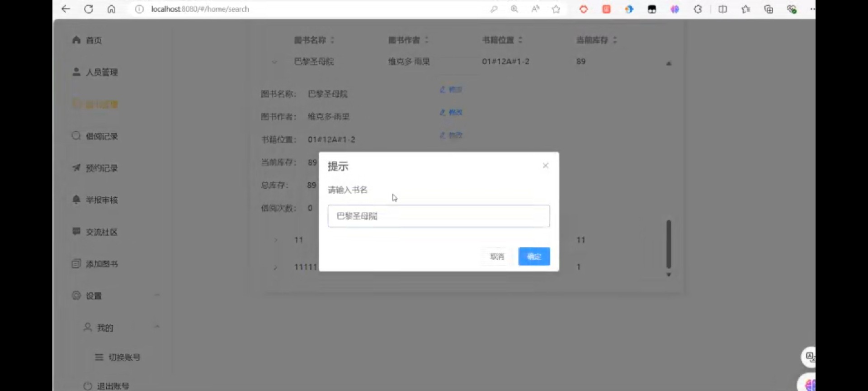Refresh the page with the reload icon
The image size is (868, 391).
point(89,9)
